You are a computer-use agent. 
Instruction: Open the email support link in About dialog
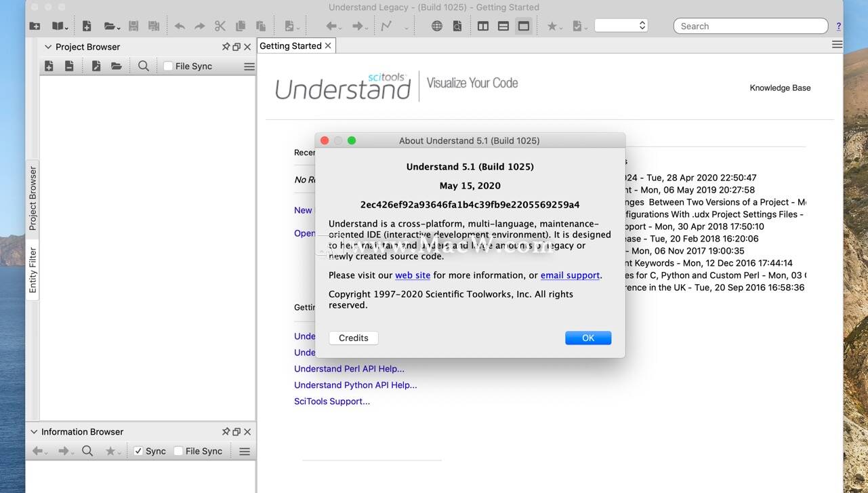click(x=570, y=275)
